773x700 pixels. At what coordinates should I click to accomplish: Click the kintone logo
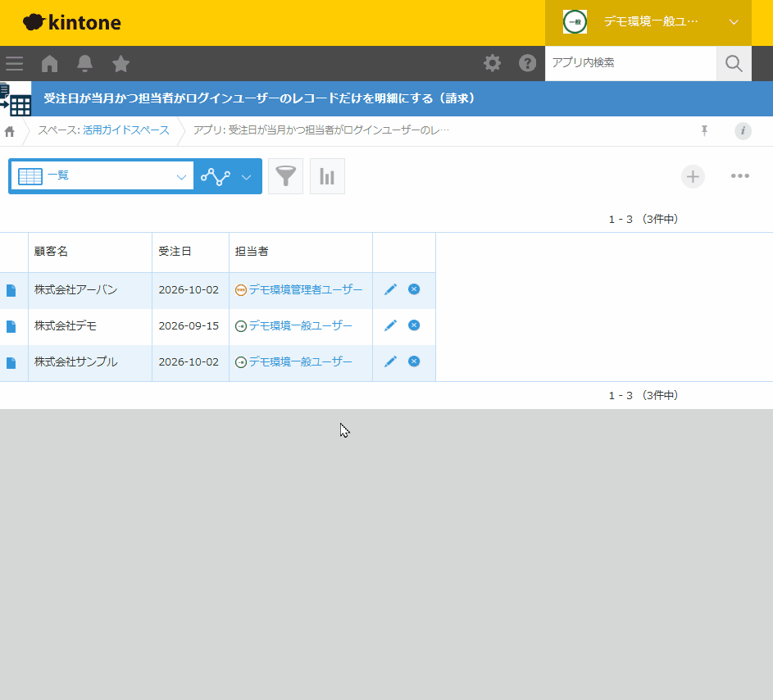click(x=72, y=23)
